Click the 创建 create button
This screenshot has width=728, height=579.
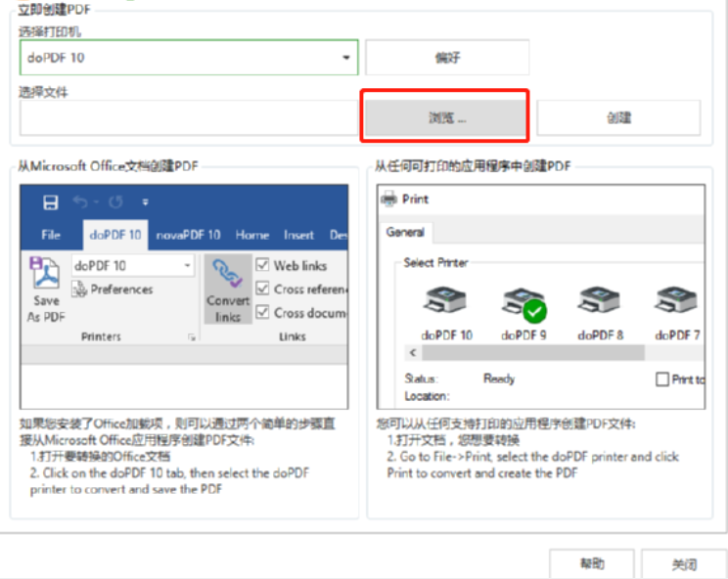point(618,117)
